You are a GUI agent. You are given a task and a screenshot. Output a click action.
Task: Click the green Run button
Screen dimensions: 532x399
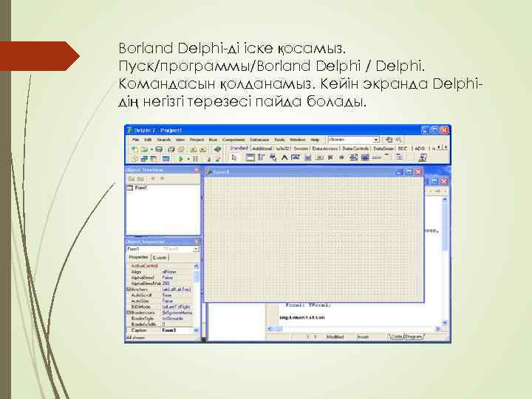click(181, 158)
